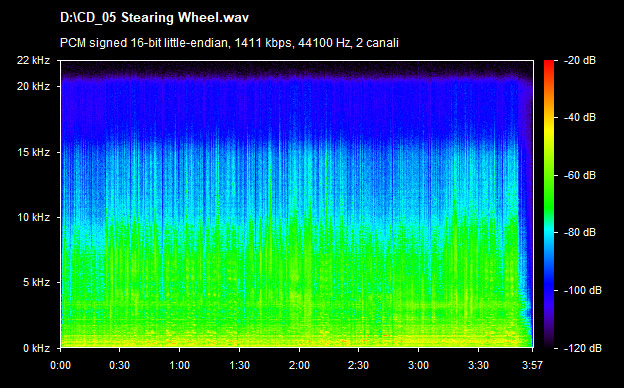Select the 2:00 time marker

(299, 365)
